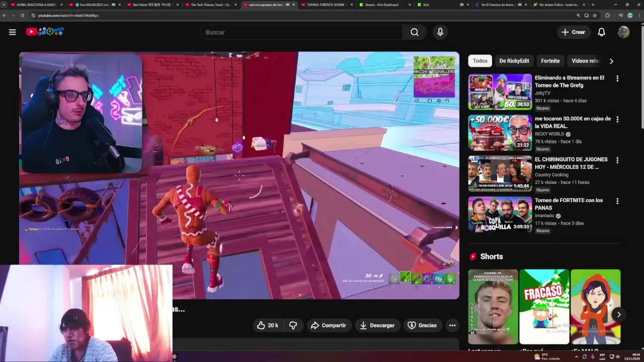Open the notifications bell
Viewport: 644px width, 362px height.
601,32
